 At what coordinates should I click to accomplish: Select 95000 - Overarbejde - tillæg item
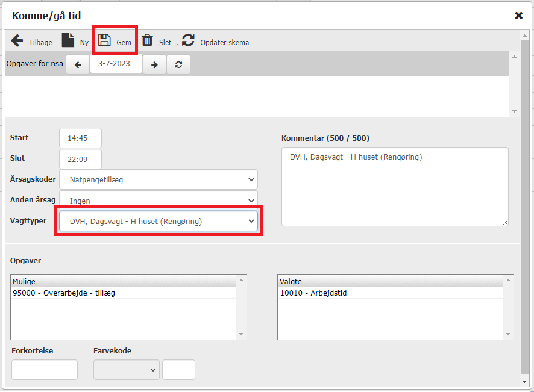[63, 293]
